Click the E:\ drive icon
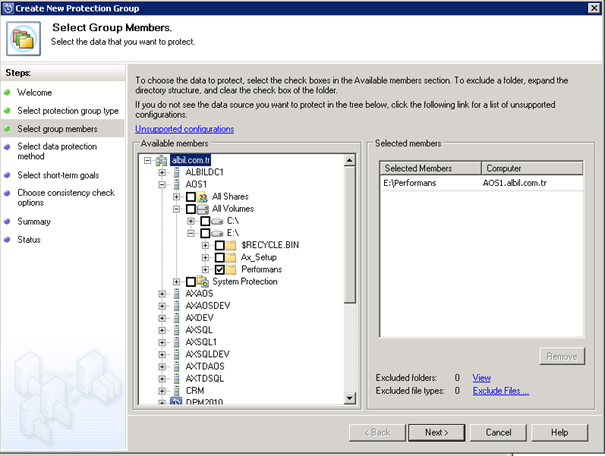 click(217, 233)
